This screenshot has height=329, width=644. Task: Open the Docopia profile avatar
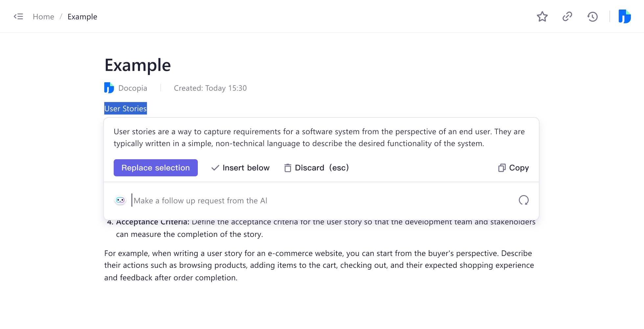point(624,16)
